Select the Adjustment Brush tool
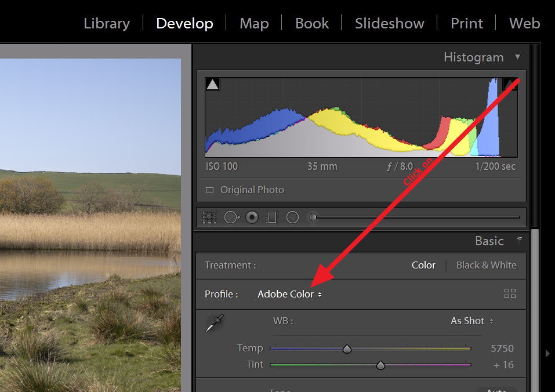Viewport: 555px width, 392px height. [x=312, y=217]
